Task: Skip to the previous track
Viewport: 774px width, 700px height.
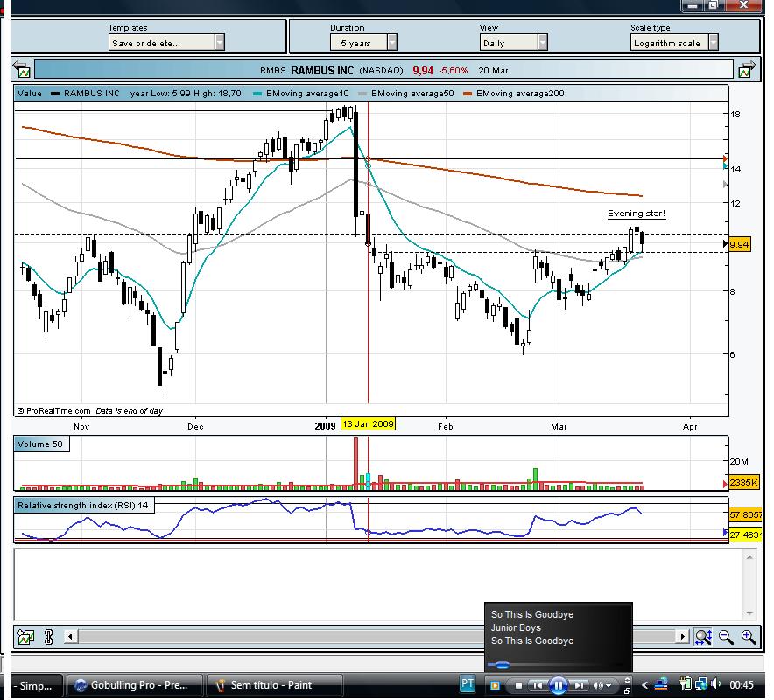Action: coord(538,685)
